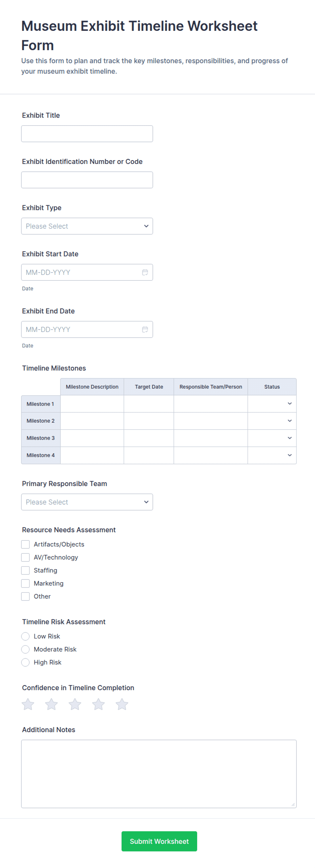Screen dimensions: 315x868
Task: Focus the Exhibit Title text field
Action: (87, 134)
